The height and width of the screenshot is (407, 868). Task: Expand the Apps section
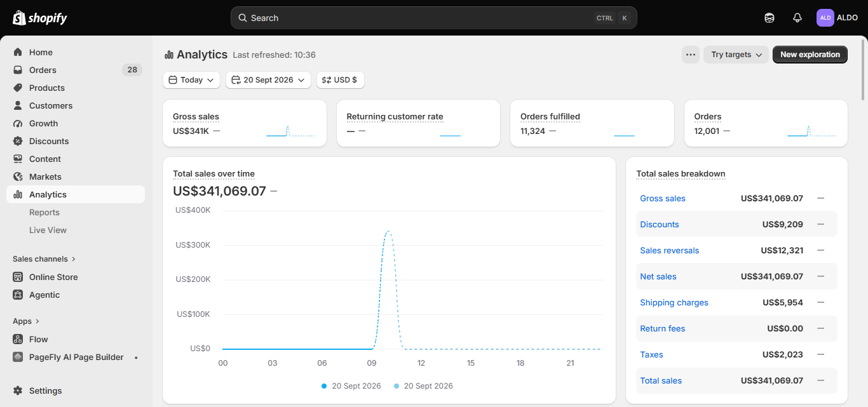pyautogui.click(x=26, y=321)
